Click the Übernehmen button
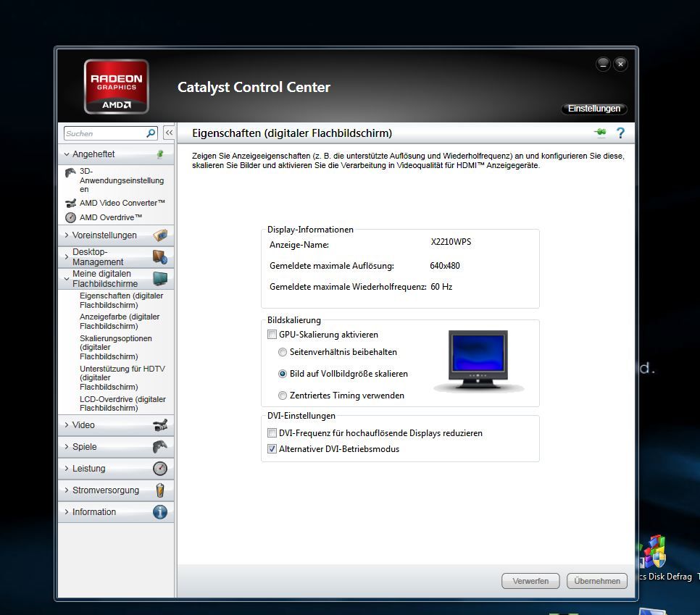 (597, 581)
